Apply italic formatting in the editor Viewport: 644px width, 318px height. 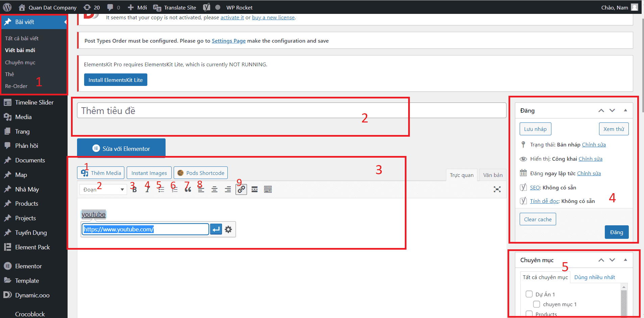coord(147,189)
